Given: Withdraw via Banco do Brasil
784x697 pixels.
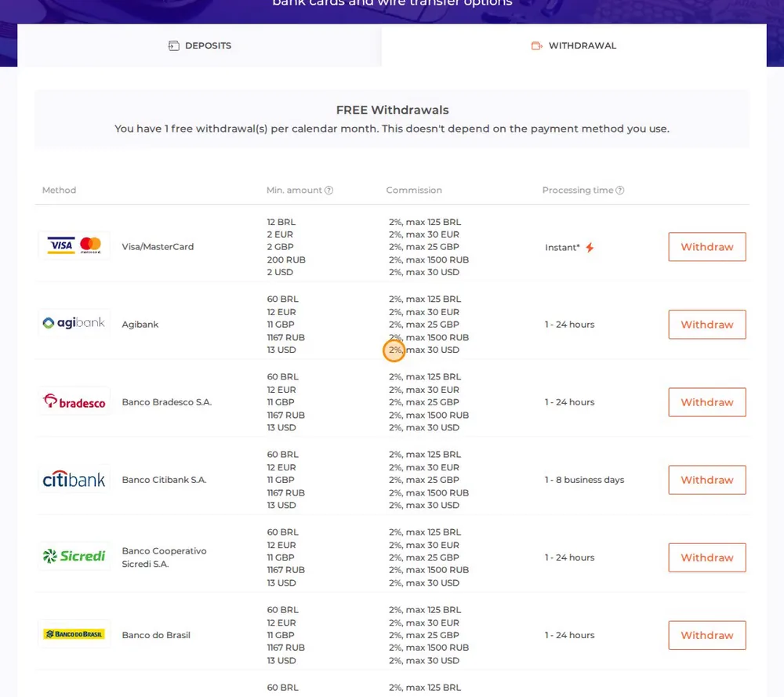Looking at the screenshot, I should coord(707,635).
